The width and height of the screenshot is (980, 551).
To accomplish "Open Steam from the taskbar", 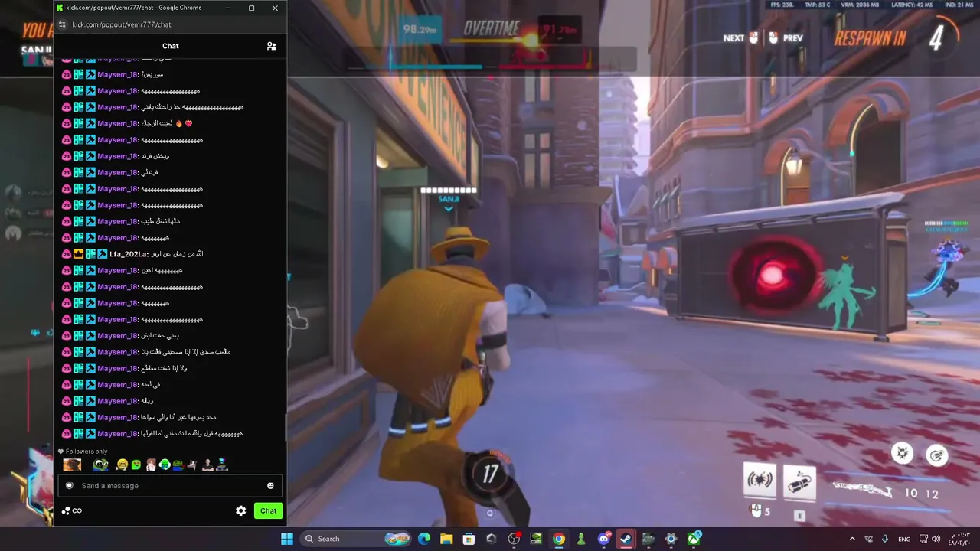I will [626, 539].
